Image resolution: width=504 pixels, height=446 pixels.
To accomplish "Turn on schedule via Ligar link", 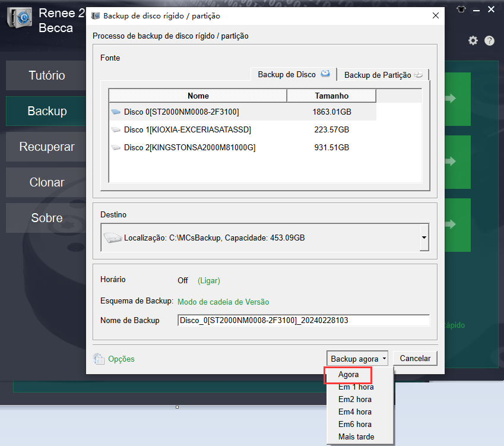I will point(208,281).
